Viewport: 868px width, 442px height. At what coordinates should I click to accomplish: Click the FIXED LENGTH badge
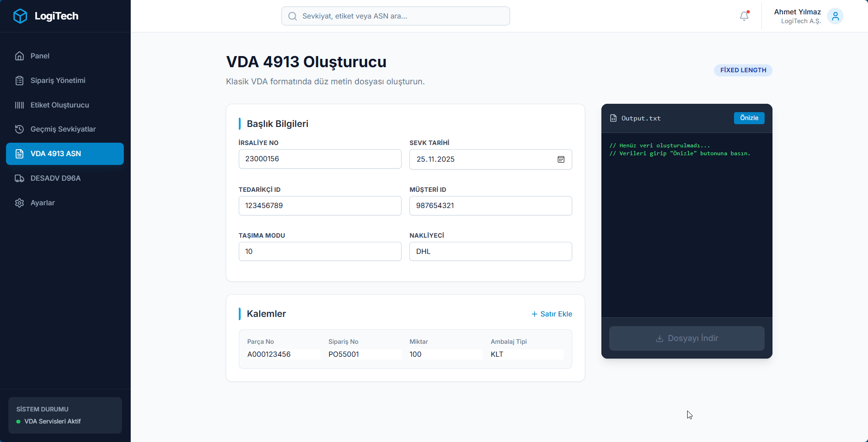743,70
